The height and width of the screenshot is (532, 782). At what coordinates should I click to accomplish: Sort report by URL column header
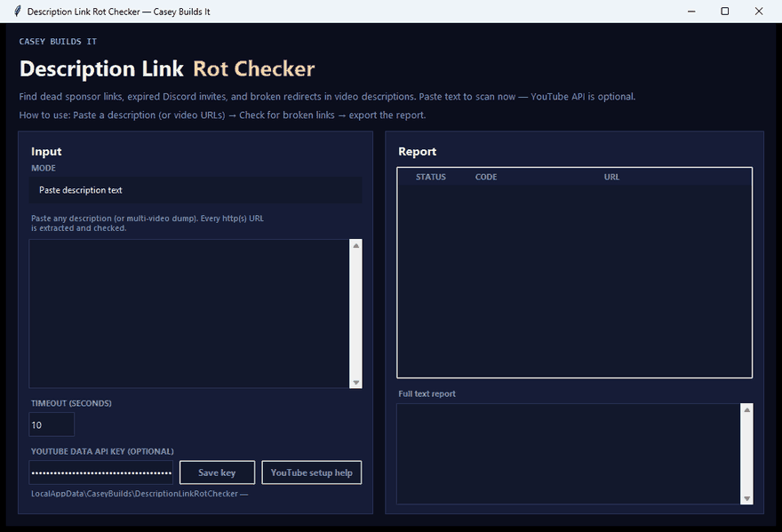point(612,177)
